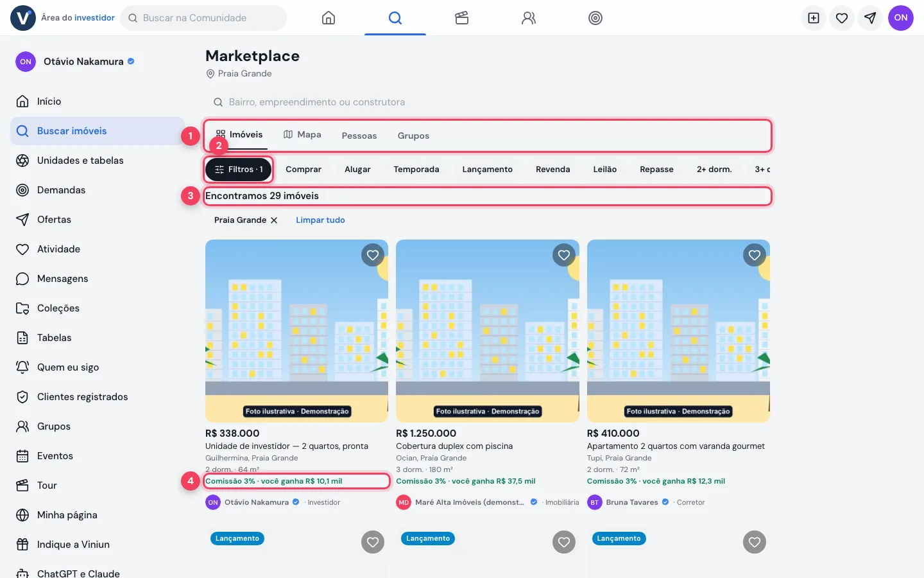924x578 pixels.
Task: Click the paper plane send icon in header
Action: click(870, 18)
